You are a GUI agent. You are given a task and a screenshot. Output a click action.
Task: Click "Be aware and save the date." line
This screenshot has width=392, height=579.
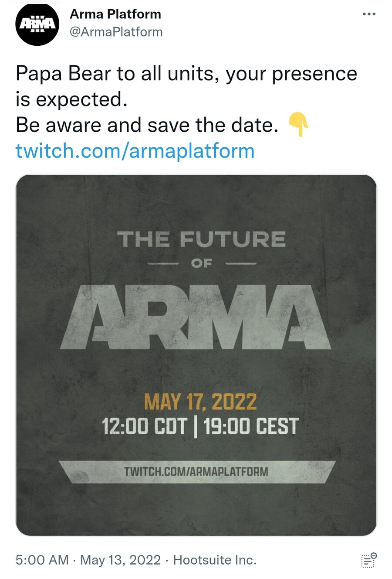[x=147, y=125]
